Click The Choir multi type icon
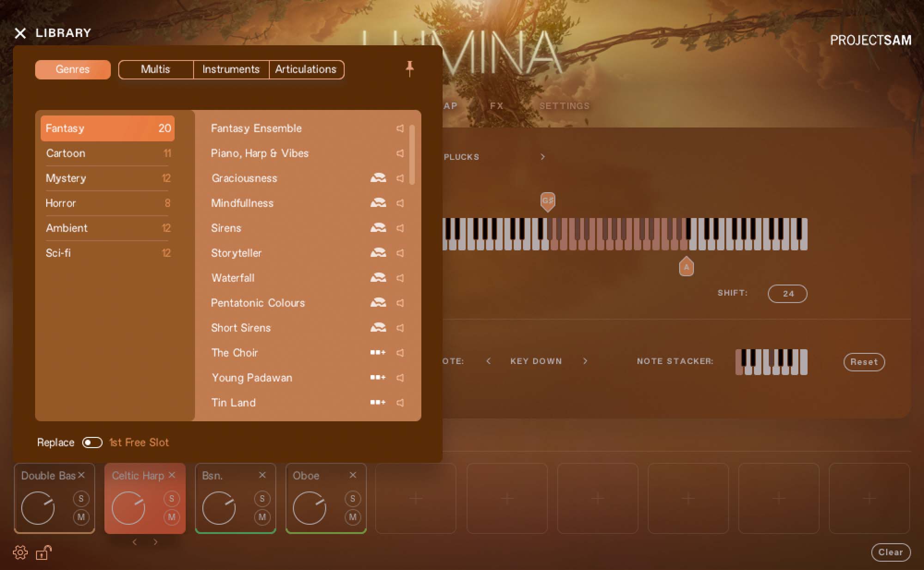This screenshot has width=924, height=570. pos(377,352)
